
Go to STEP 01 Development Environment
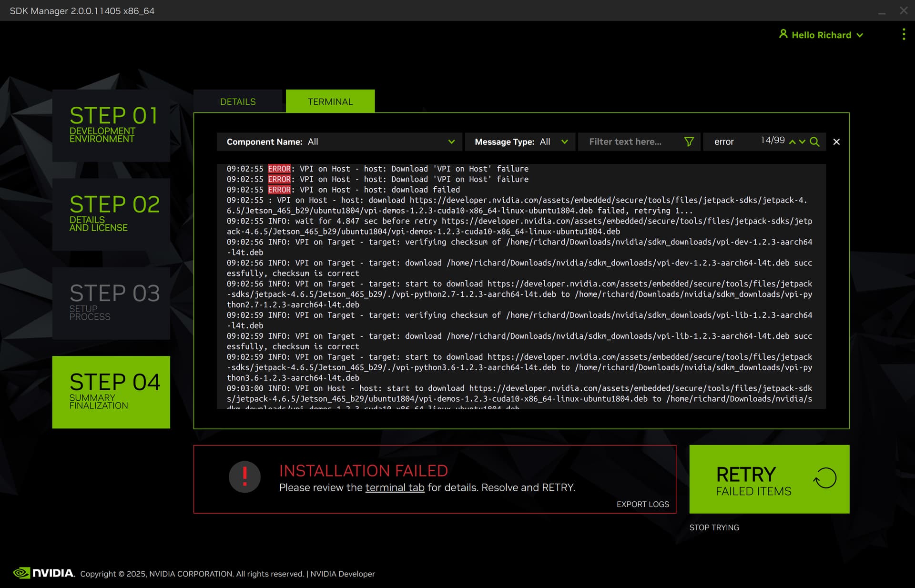point(111,126)
